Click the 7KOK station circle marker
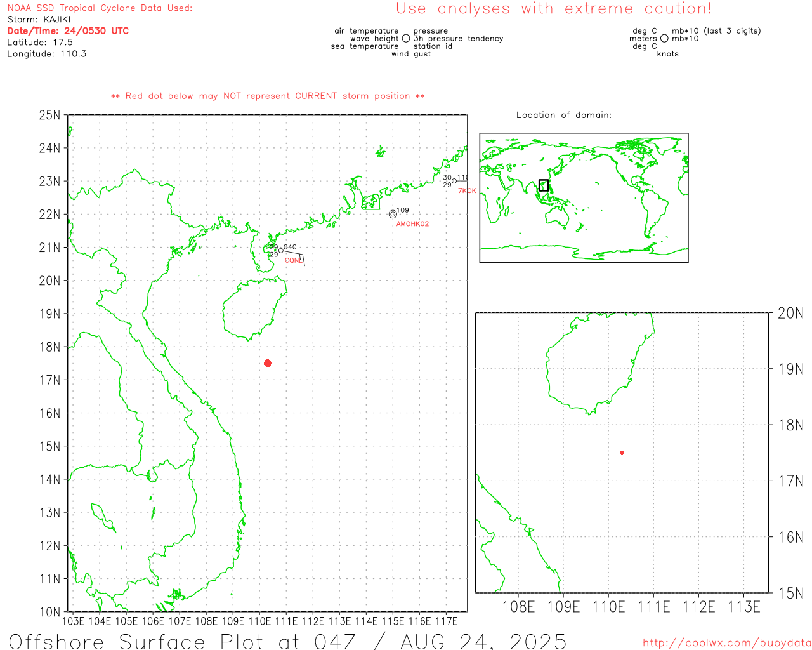Image resolution: width=812 pixels, height=650 pixels. pyautogui.click(x=454, y=181)
